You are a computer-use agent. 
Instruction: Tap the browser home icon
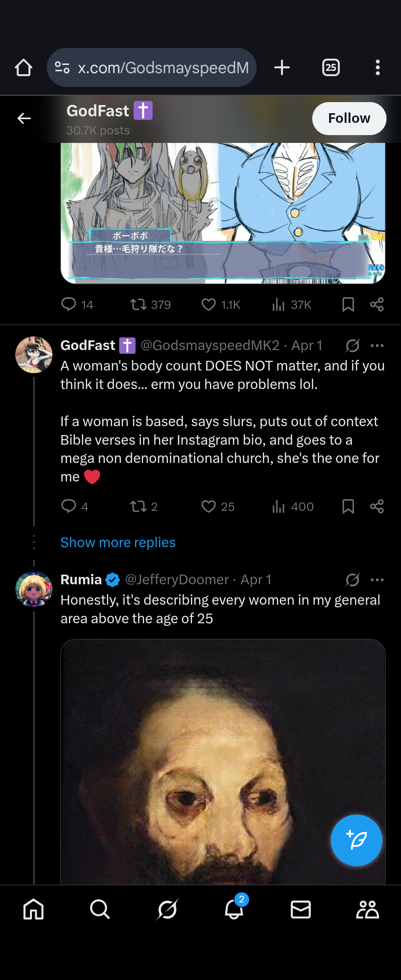tap(24, 68)
